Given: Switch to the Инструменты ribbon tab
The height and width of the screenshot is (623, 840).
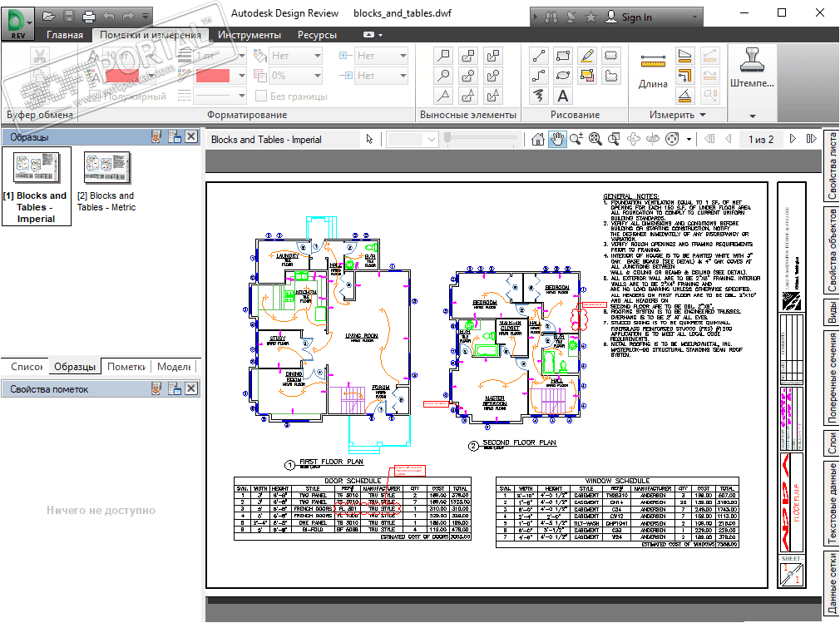Looking at the screenshot, I should point(250,35).
